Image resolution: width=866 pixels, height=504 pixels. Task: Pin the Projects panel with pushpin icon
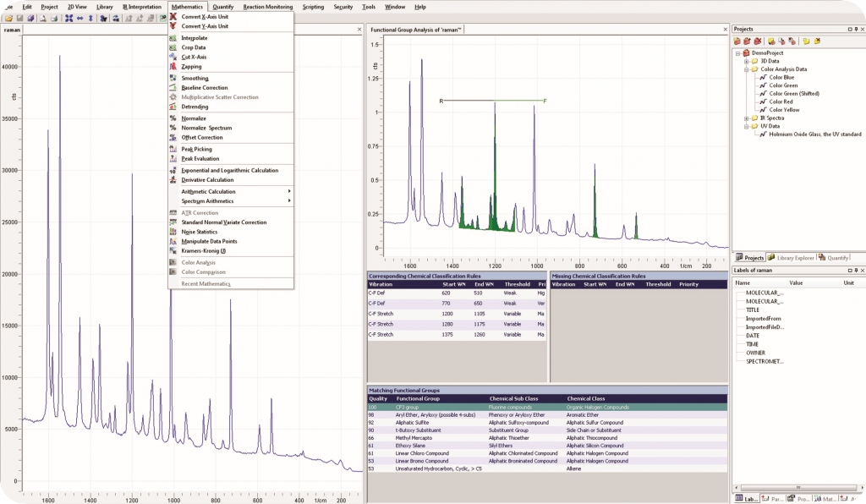[856, 30]
